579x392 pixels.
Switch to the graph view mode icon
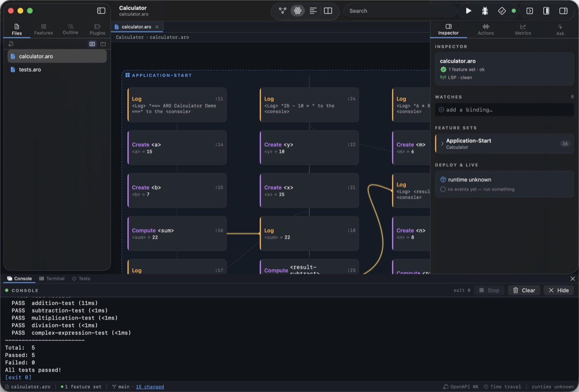click(x=282, y=11)
